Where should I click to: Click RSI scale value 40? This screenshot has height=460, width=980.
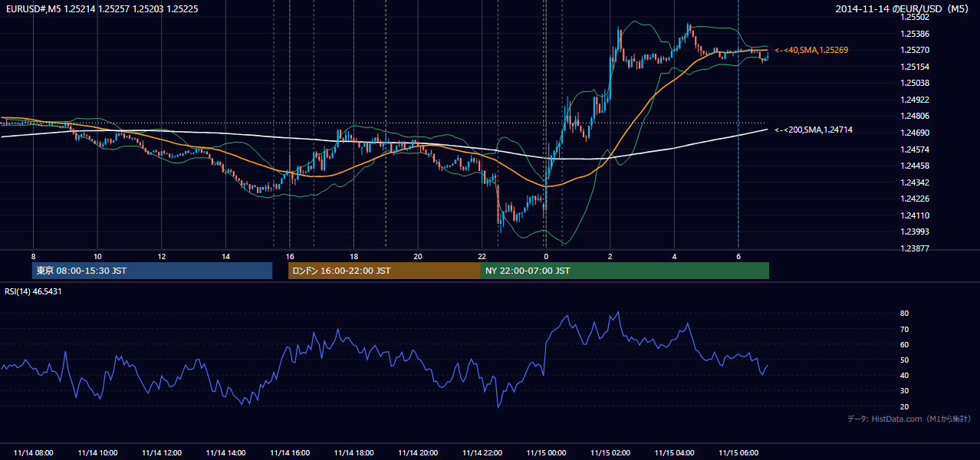pos(905,375)
